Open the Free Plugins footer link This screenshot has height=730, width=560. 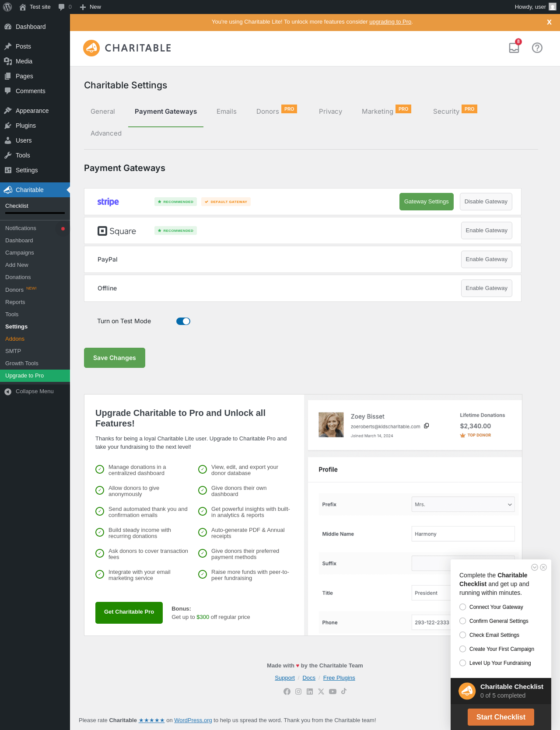tap(339, 678)
